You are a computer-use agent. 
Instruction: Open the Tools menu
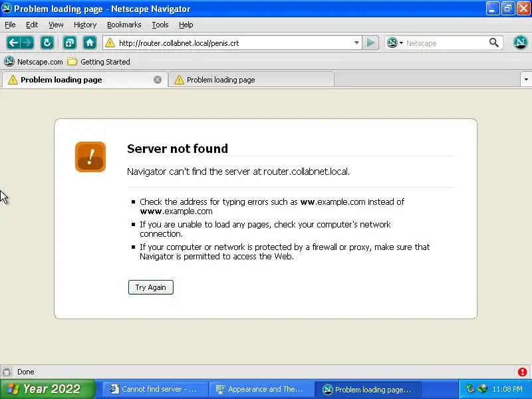(160, 25)
